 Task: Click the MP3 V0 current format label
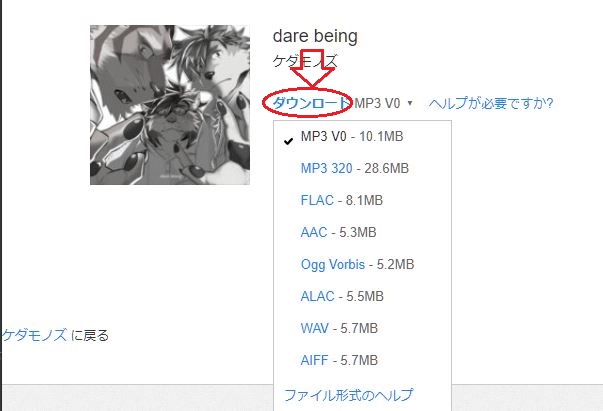(377, 103)
